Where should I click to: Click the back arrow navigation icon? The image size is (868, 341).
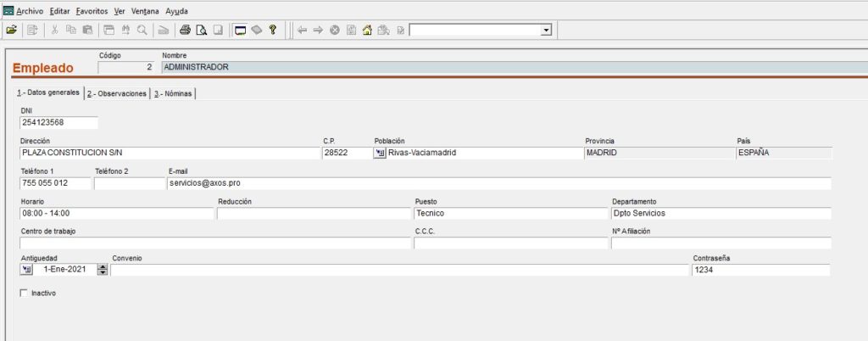(302, 31)
